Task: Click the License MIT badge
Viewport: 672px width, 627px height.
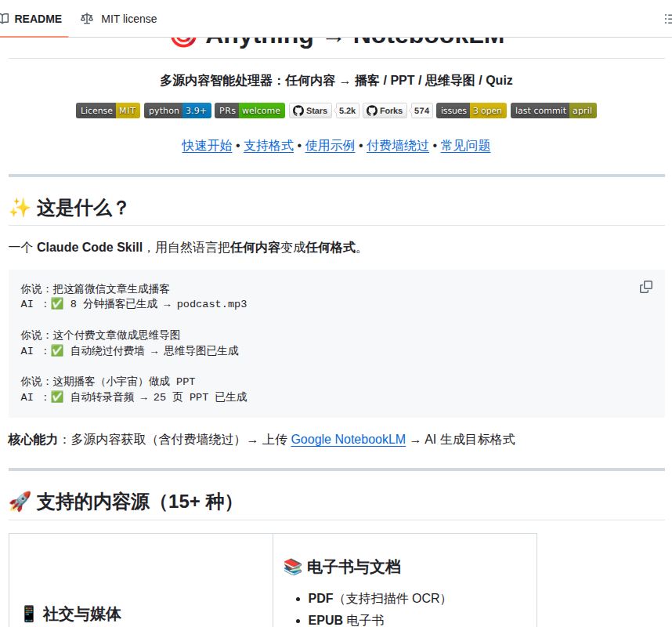Action: pyautogui.click(x=108, y=111)
